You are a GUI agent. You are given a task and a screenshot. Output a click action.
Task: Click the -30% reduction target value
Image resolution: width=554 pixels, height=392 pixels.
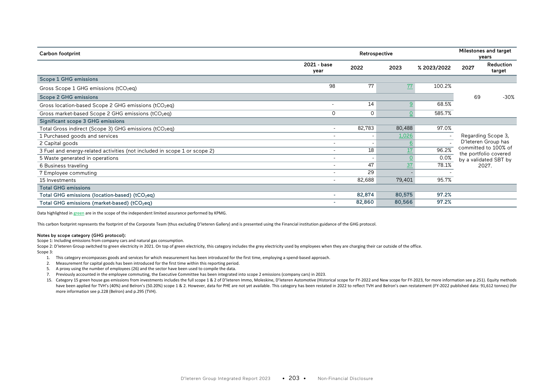click(x=509, y=97)
